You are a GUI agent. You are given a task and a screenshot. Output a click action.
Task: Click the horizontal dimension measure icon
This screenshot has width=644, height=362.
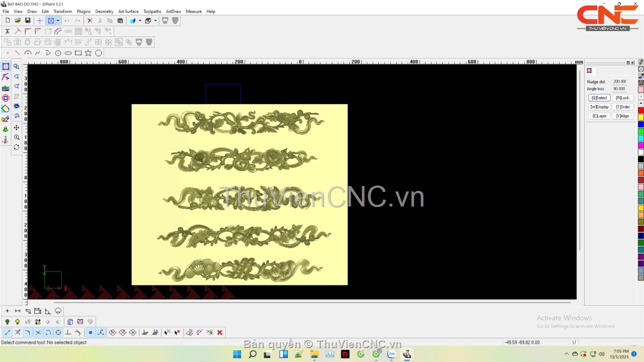[18, 311]
